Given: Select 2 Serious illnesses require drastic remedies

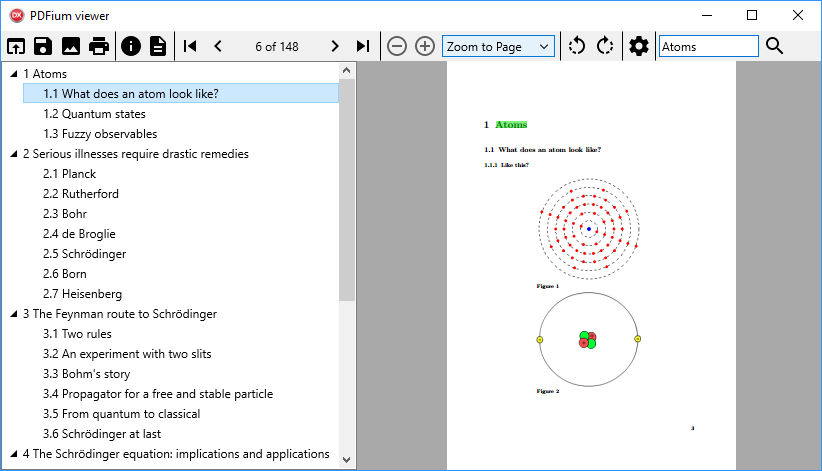Looking at the screenshot, I should point(136,154).
